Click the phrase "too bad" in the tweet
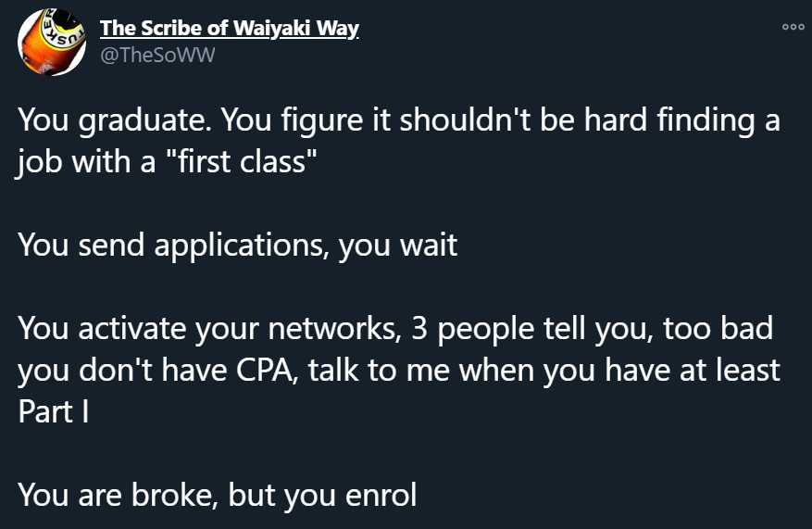The width and height of the screenshot is (812, 529). tap(718, 329)
